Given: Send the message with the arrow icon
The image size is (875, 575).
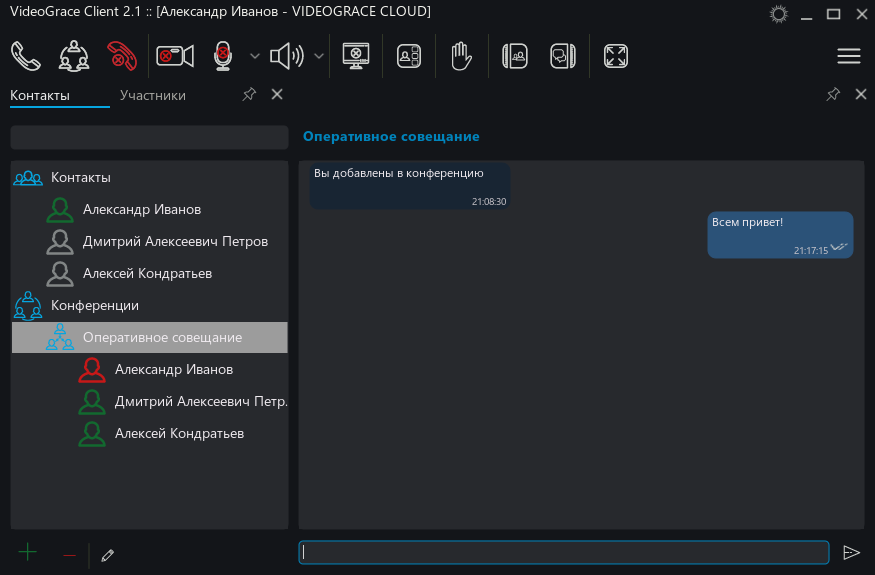Looking at the screenshot, I should coord(851,553).
